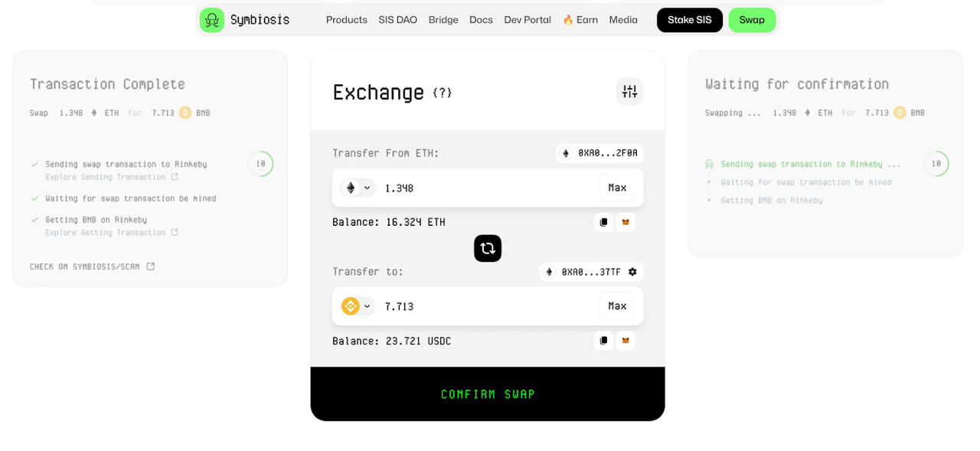The height and width of the screenshot is (451, 980).
Task: Click MetaMask fox icon beside USDC balance
Action: pyautogui.click(x=626, y=341)
